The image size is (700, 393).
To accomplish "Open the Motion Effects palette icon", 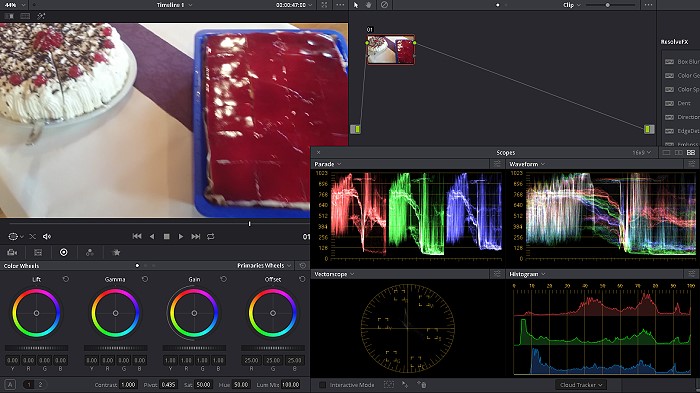I will coord(116,252).
